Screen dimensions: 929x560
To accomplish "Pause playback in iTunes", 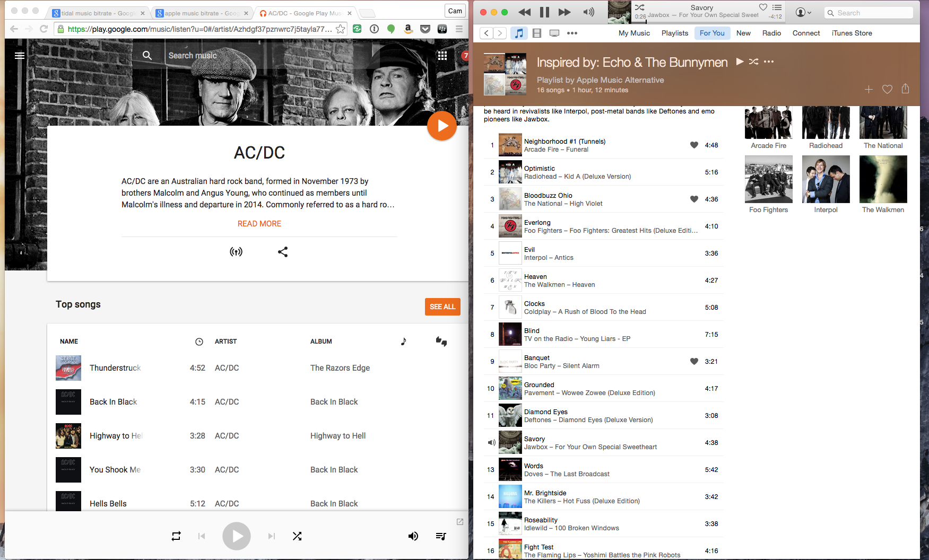I will point(544,12).
